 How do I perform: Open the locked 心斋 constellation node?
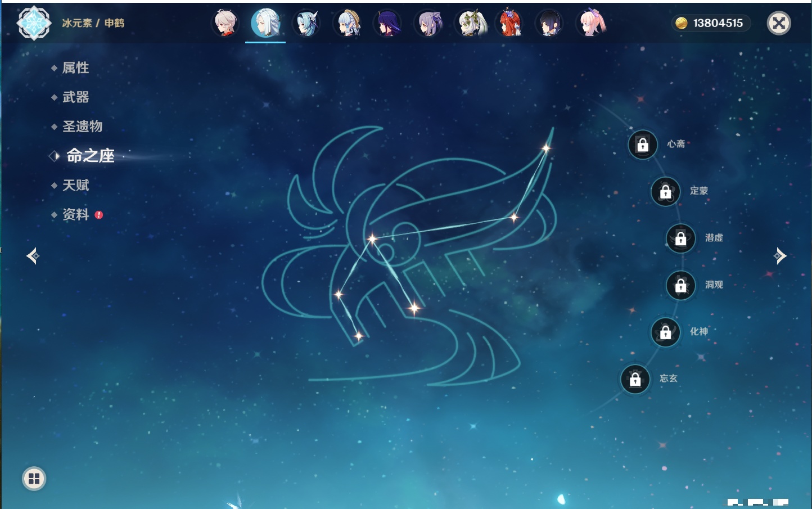[x=643, y=145]
